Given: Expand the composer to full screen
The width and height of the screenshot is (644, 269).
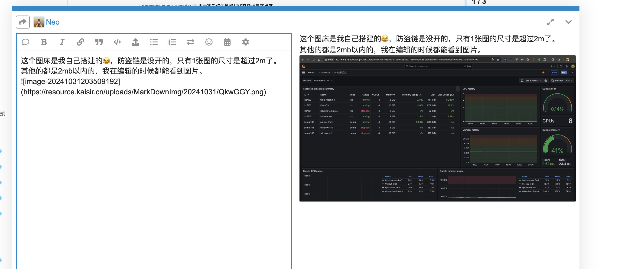Looking at the screenshot, I should (550, 22).
